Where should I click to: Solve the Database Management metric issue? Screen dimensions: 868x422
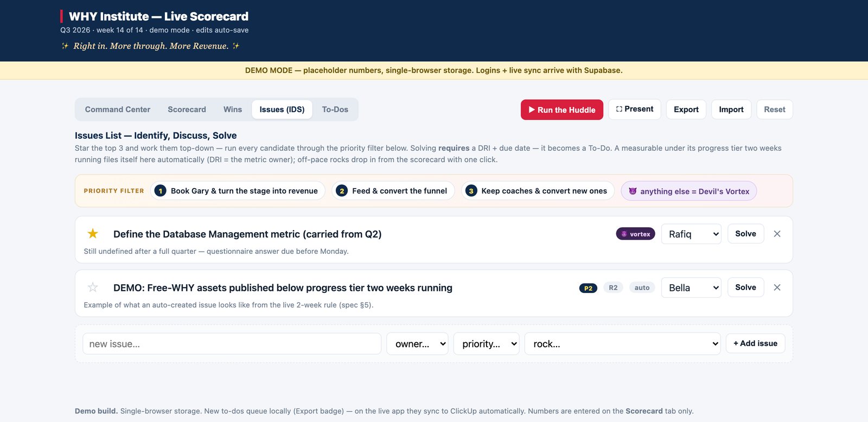tap(745, 234)
